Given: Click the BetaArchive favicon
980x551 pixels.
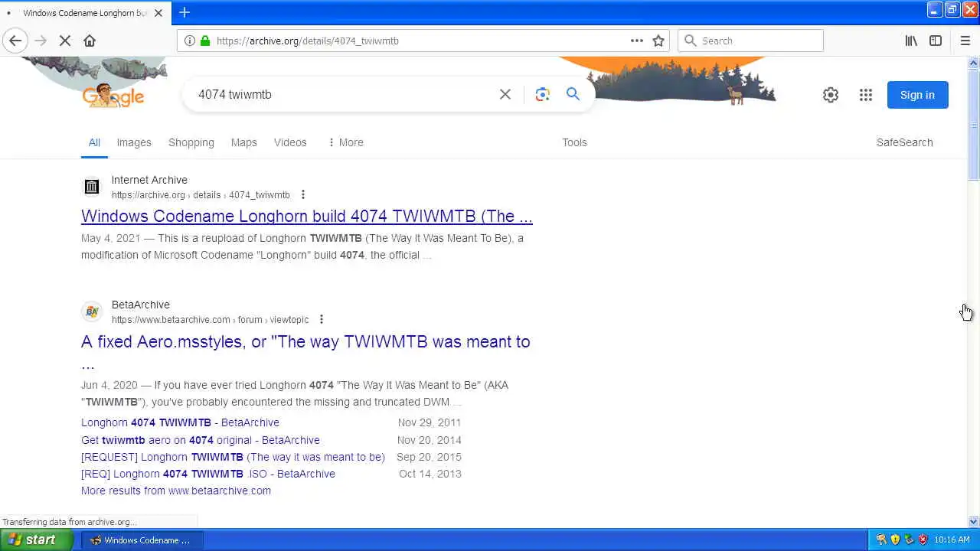Looking at the screenshot, I should click(92, 311).
